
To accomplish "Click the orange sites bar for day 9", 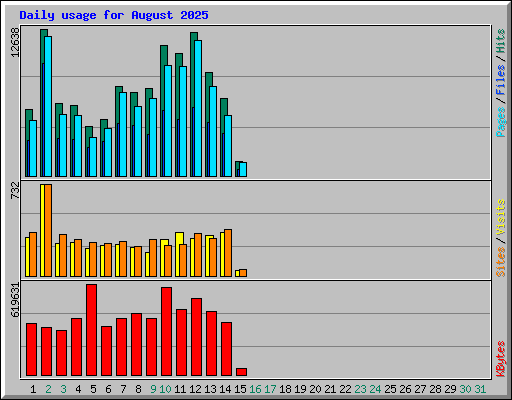I will [153, 258].
